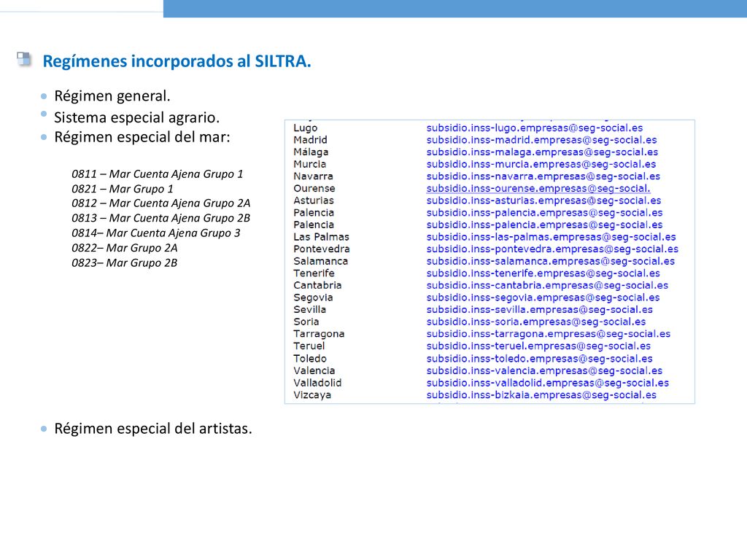Click the province name 'Asturias' in the table
The image size is (747, 560).
314,201
